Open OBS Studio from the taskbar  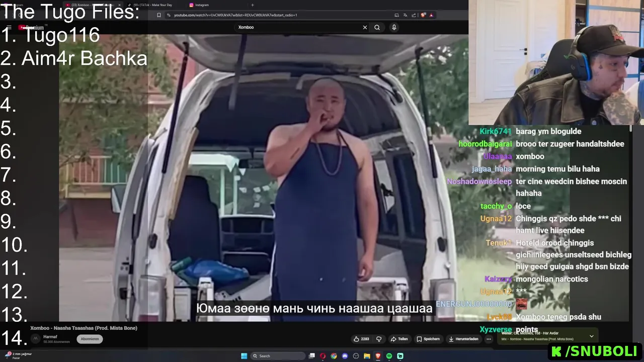(356, 356)
